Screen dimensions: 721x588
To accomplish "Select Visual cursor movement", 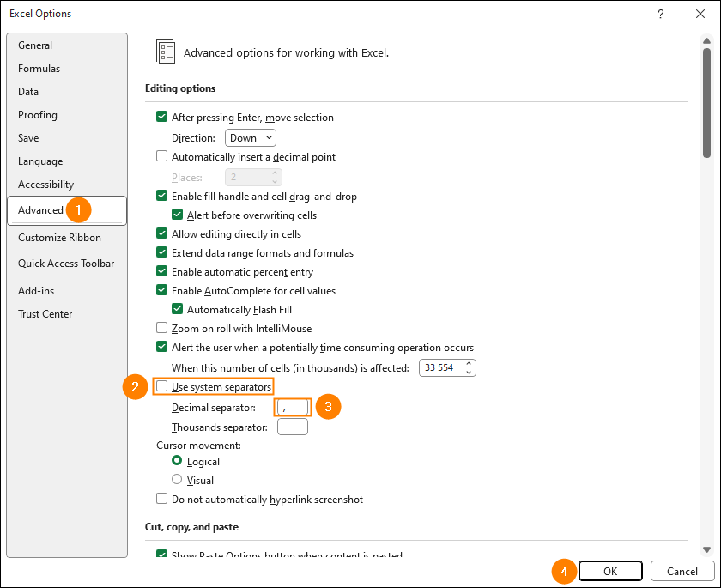I will (177, 479).
